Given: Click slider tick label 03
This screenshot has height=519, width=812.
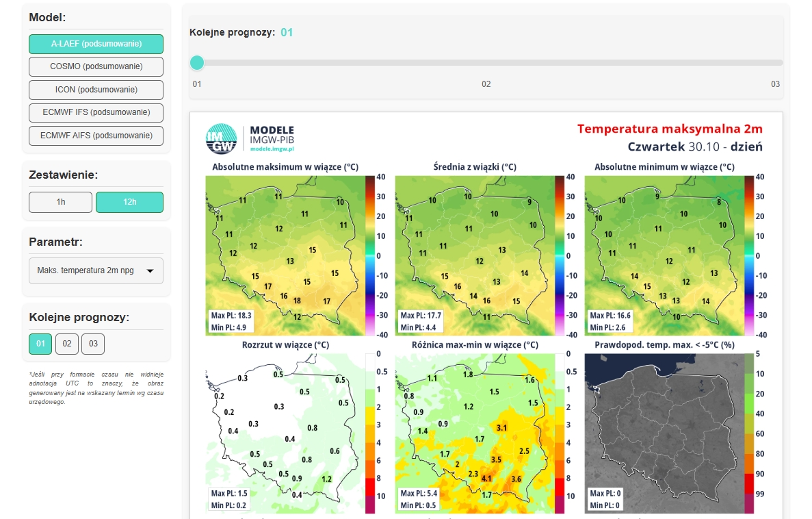Looking at the screenshot, I should 775,84.
